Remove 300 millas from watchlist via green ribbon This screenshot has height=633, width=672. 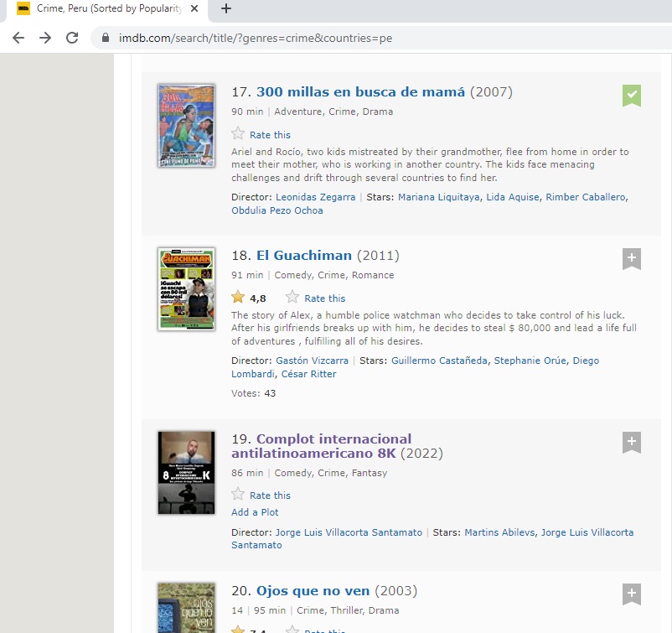click(x=631, y=96)
